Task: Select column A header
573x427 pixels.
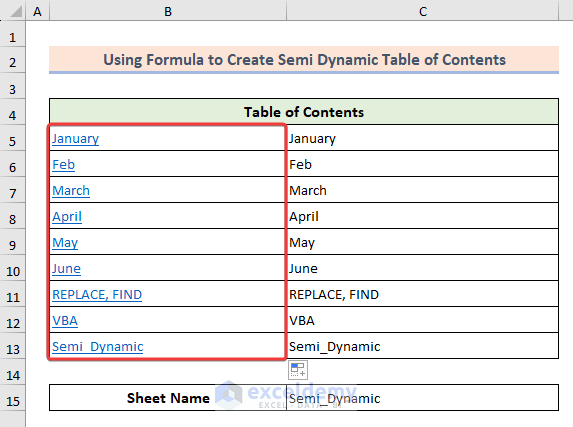Action: [37, 11]
